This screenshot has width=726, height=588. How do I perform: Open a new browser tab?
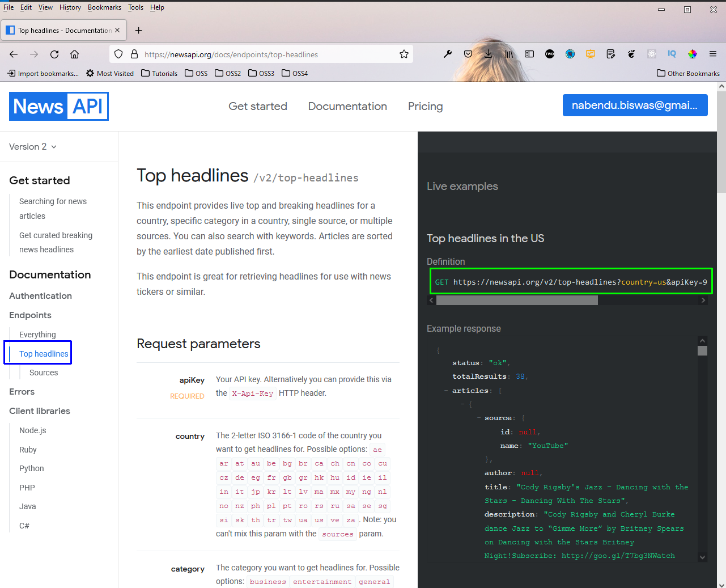click(x=139, y=31)
